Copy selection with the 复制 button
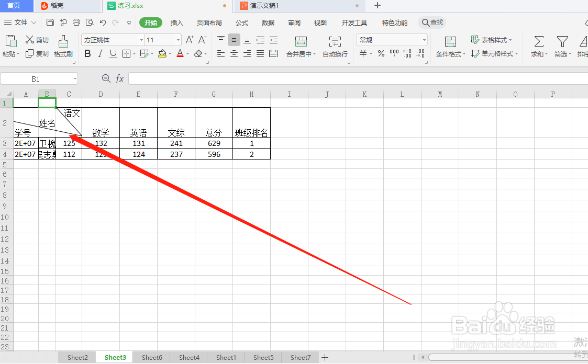 click(x=37, y=53)
